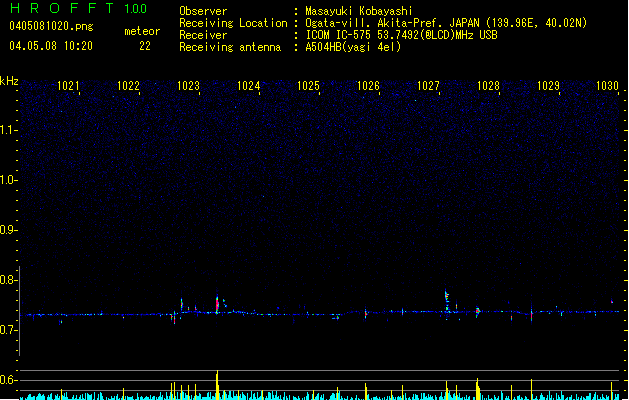Click the Receiving Location label
The image size is (629, 400).
tap(233, 23)
